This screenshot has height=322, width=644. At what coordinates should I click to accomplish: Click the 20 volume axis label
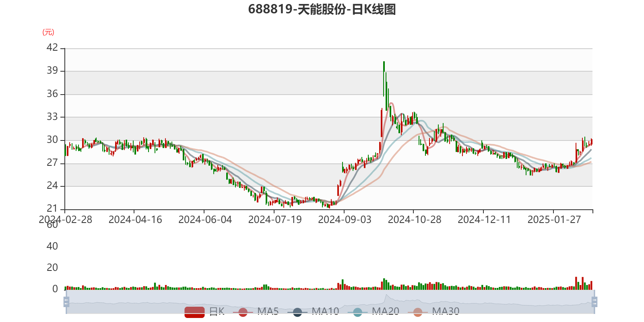click(x=52, y=268)
